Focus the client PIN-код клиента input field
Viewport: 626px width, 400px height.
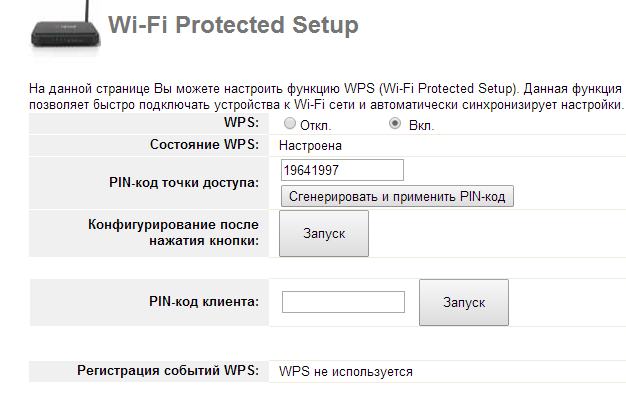[343, 302]
